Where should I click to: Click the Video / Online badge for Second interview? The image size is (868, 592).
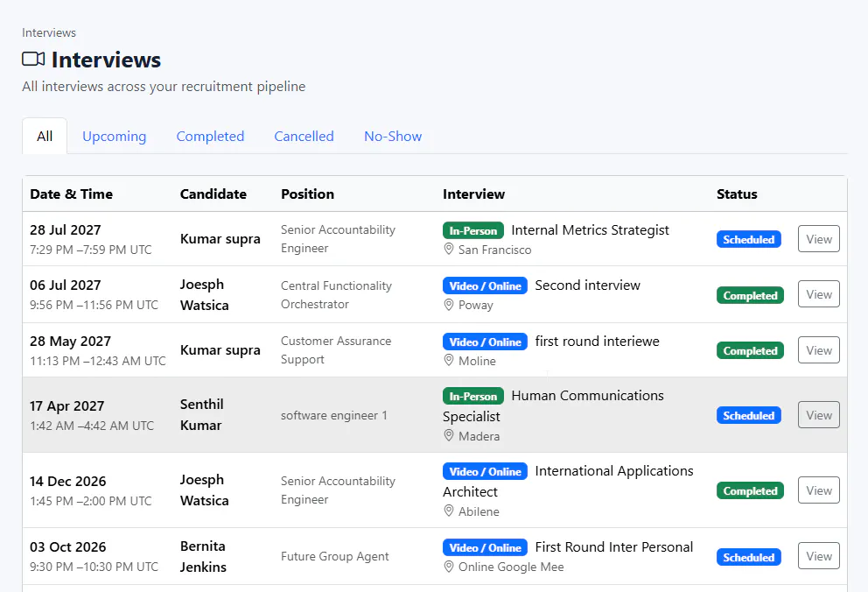click(485, 285)
